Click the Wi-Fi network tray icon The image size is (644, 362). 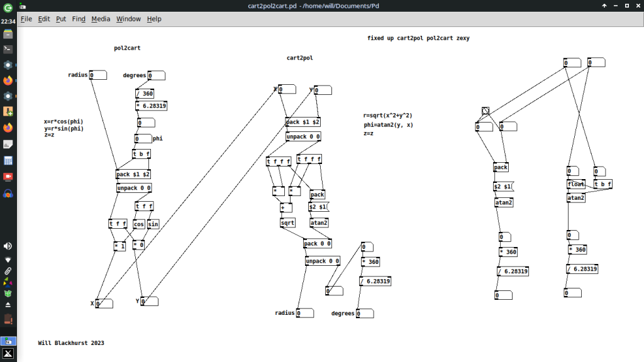pyautogui.click(x=8, y=260)
